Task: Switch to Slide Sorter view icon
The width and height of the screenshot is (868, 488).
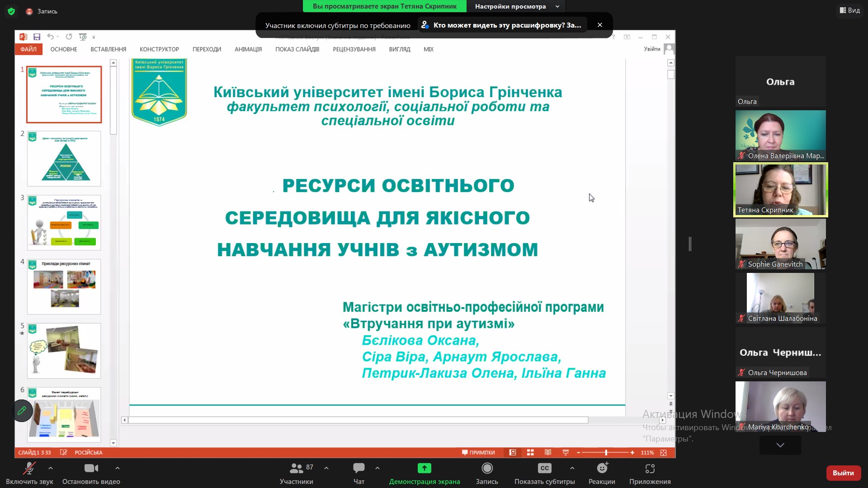Action: tap(530, 452)
